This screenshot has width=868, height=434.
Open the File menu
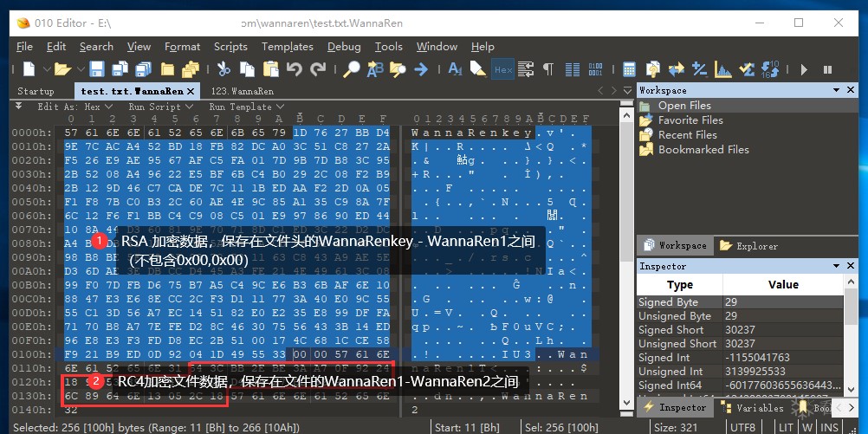click(24, 47)
